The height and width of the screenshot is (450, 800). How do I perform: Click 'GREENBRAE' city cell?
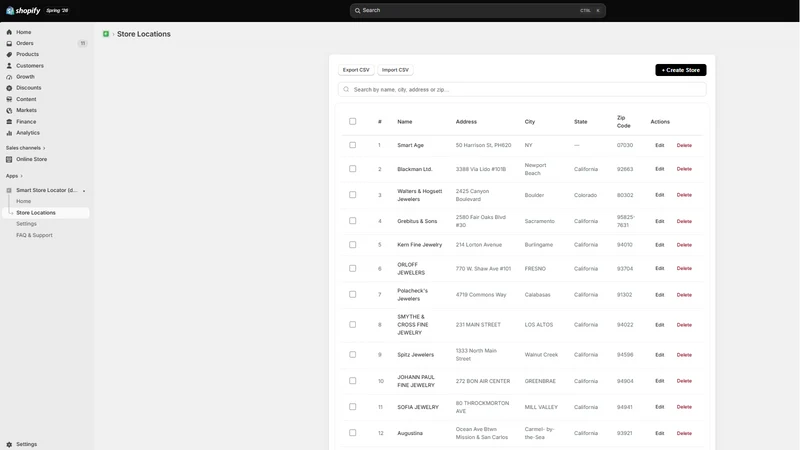(x=540, y=381)
